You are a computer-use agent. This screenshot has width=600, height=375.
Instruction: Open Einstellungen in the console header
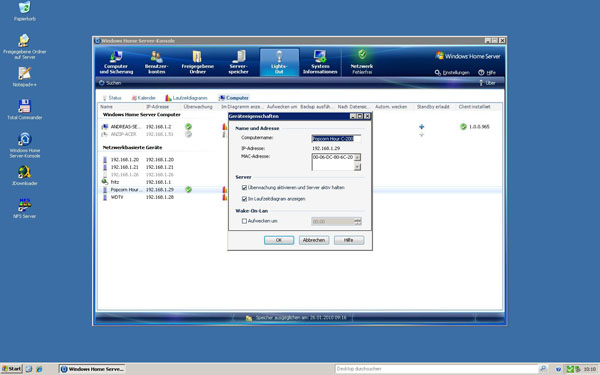452,72
